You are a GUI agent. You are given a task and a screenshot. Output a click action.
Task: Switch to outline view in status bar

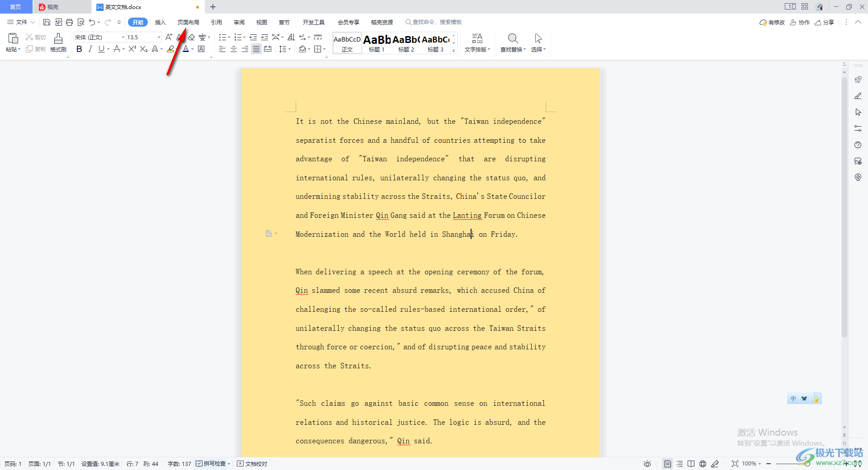click(x=679, y=464)
